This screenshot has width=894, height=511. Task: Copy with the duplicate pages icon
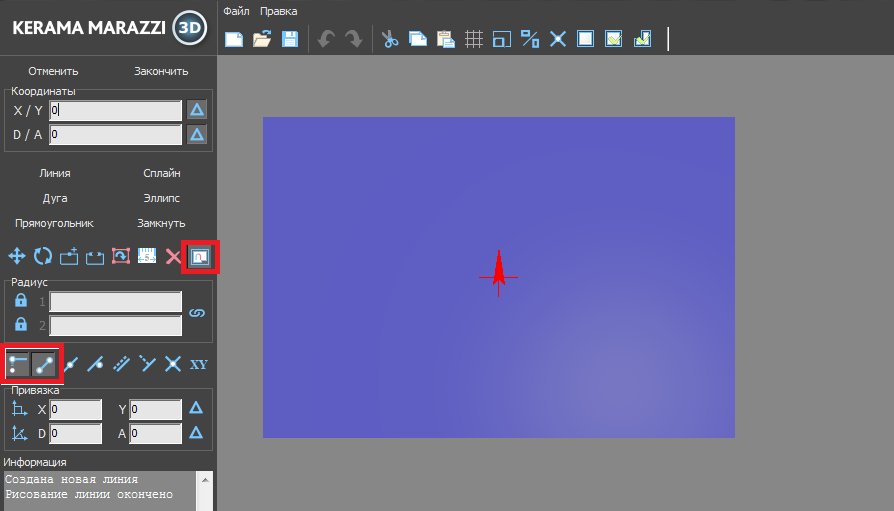coord(418,39)
